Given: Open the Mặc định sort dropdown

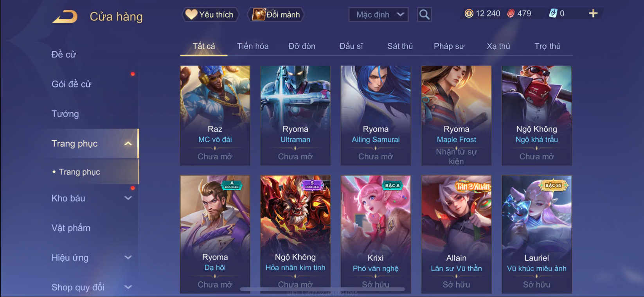Looking at the screenshot, I should (378, 14).
